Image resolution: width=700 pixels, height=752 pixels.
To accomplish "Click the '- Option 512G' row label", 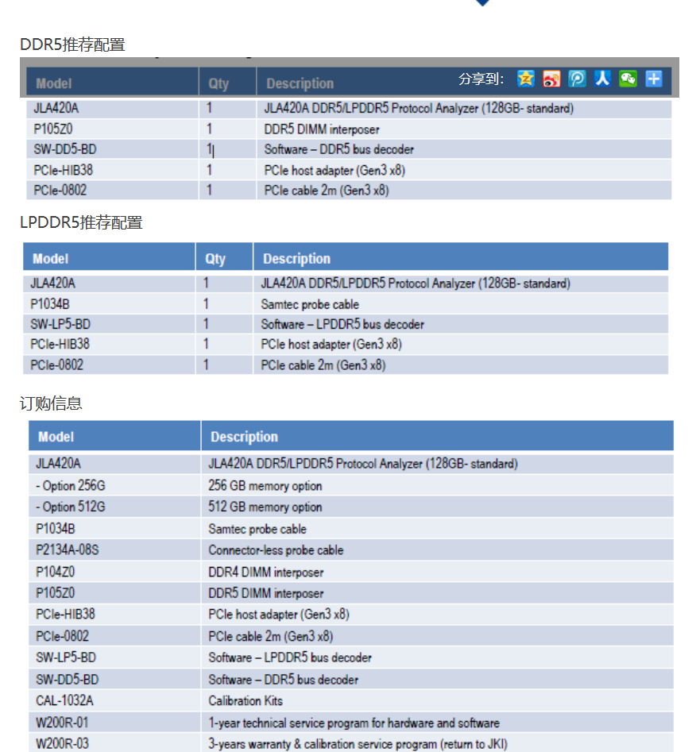I will point(70,507).
